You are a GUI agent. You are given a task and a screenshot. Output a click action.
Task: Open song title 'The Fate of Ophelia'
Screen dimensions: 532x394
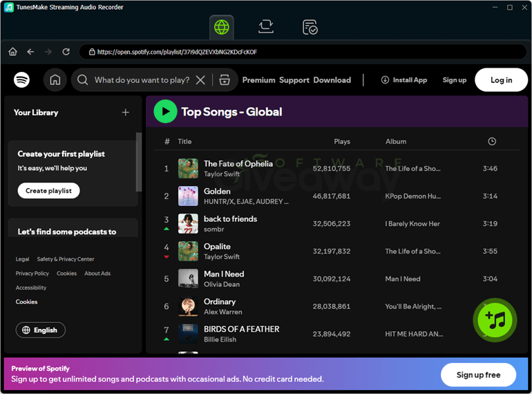(x=238, y=164)
